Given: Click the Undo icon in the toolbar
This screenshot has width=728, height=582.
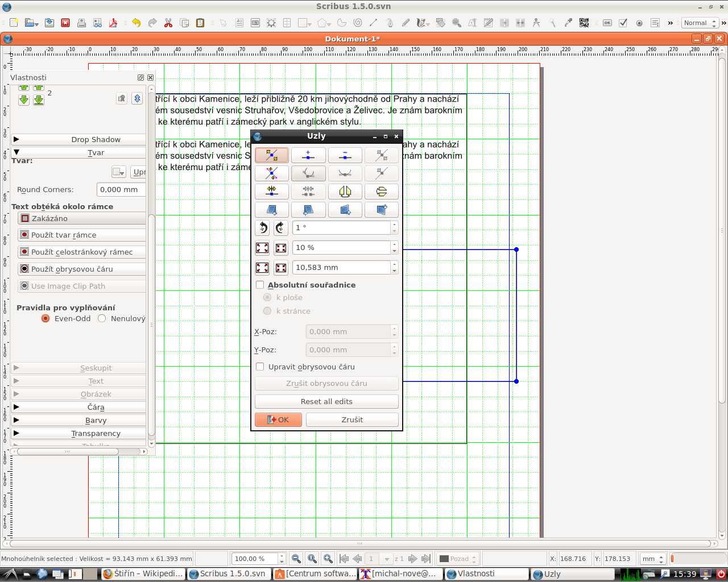Looking at the screenshot, I should [136, 23].
